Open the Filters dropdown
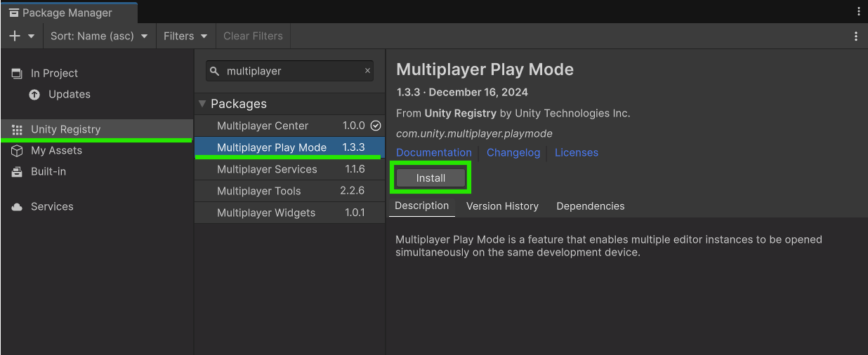Screen dimensions: 868x355 coord(185,36)
